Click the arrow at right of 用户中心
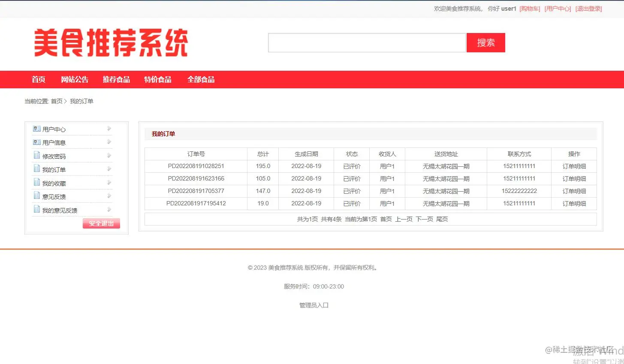 coord(109,128)
